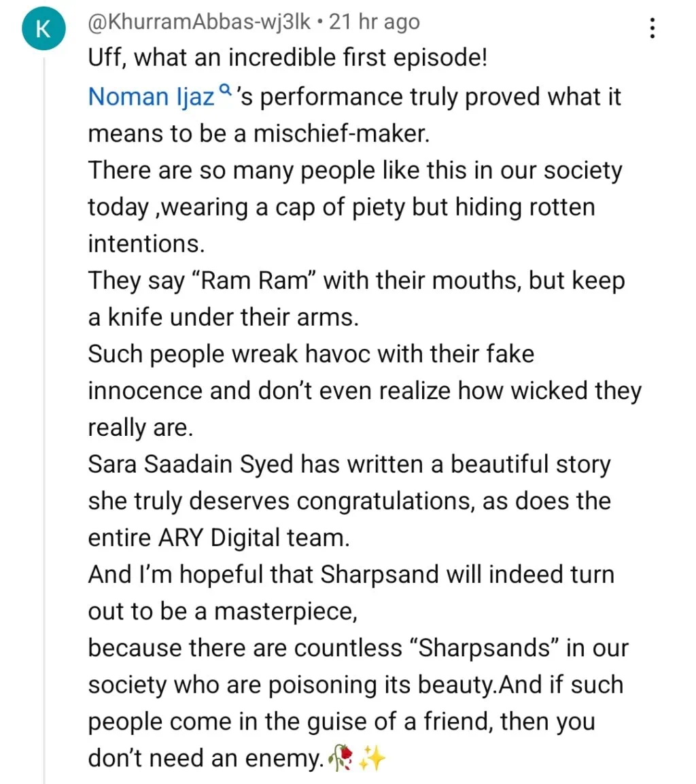This screenshot has width=696, height=784.
Task: Click the "21 hr ago" timestamp
Action: (374, 22)
